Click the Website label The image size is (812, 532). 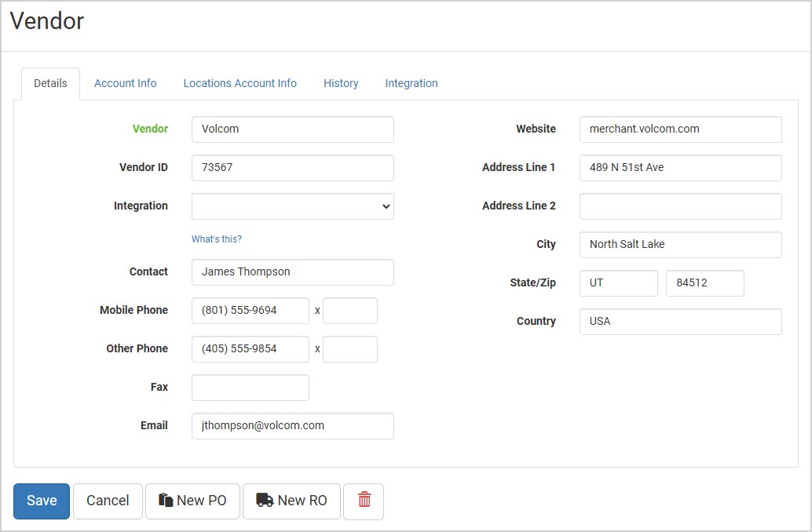coord(536,129)
